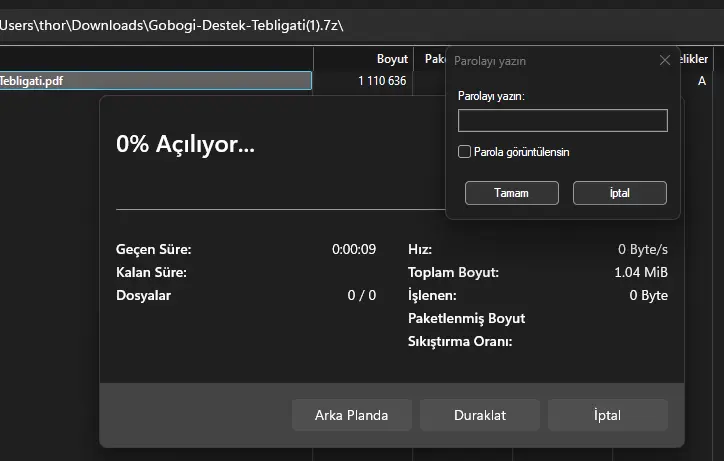
Task: Click the file size value 1 110 636
Action: tap(381, 81)
